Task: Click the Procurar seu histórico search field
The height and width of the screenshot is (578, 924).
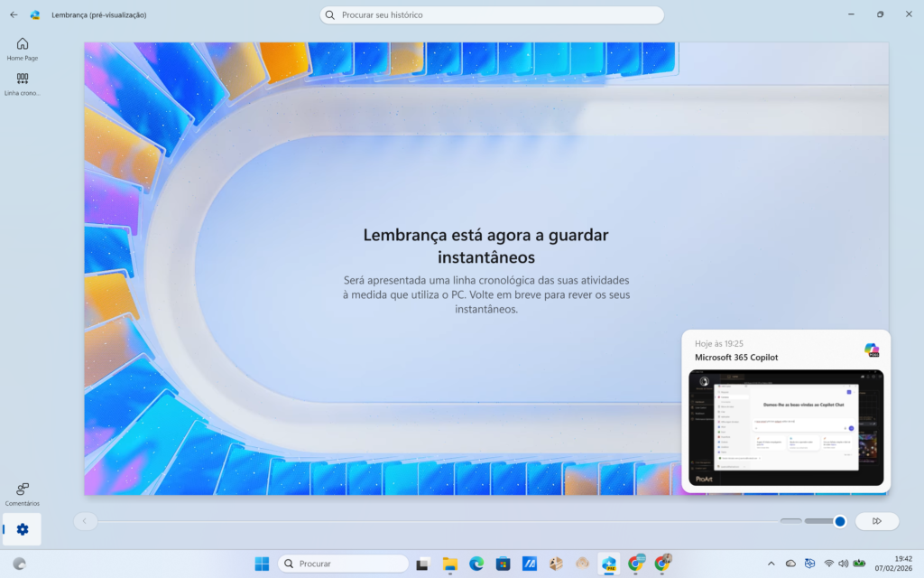Action: click(x=492, y=14)
